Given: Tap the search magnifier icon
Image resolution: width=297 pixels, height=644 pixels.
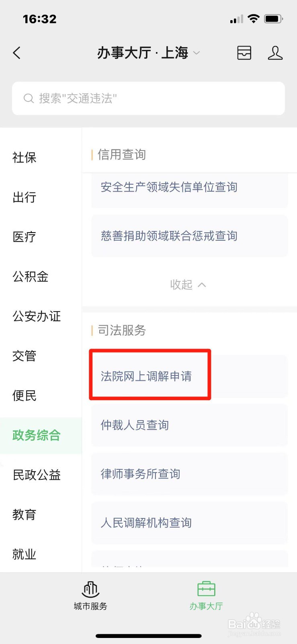Looking at the screenshot, I should click(x=28, y=98).
